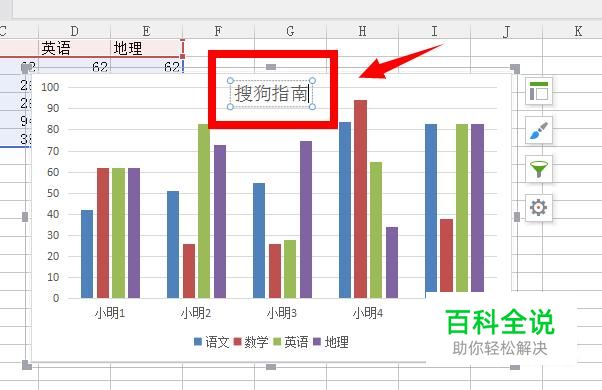Open the chart filter funnel button
The width and height of the screenshot is (602, 390).
[539, 169]
